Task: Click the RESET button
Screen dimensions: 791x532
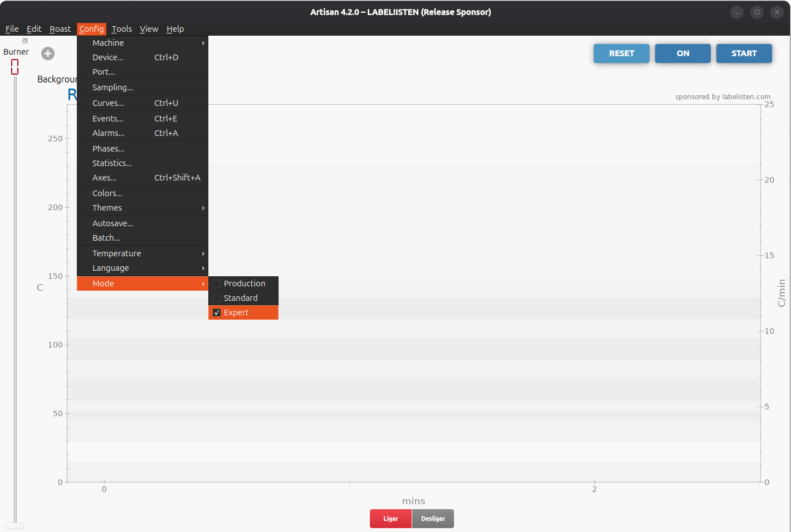Action: point(622,53)
